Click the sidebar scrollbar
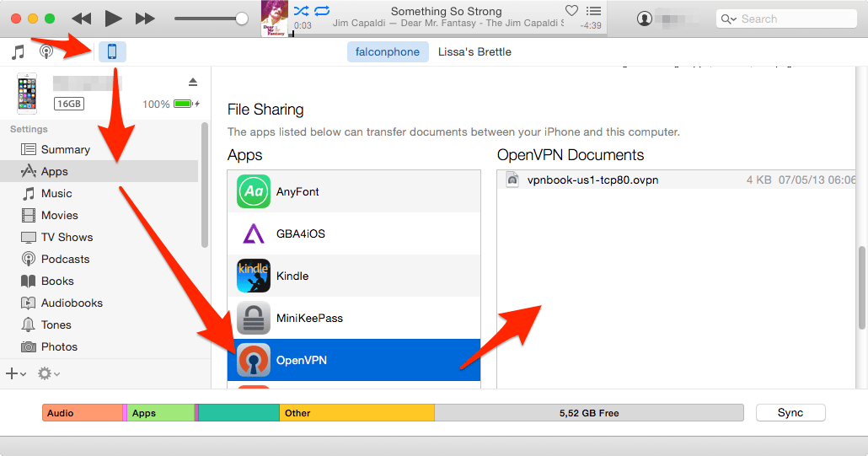The height and width of the screenshot is (456, 868). 205,185
